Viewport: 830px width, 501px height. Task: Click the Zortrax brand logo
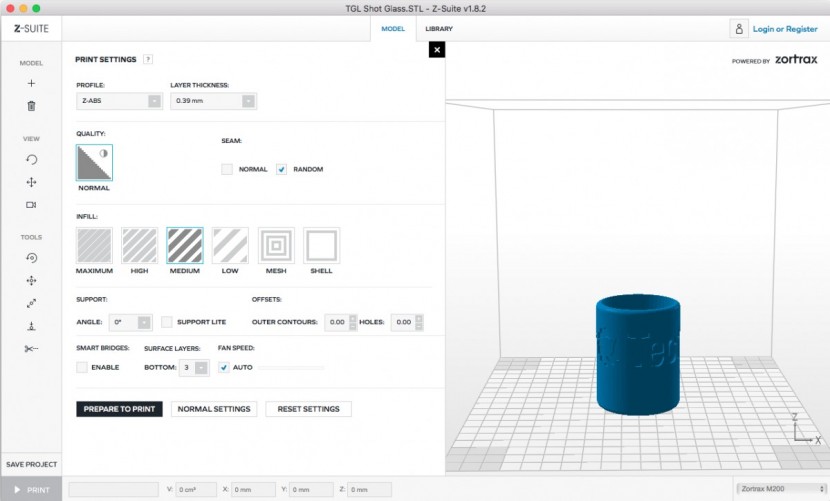pos(796,59)
